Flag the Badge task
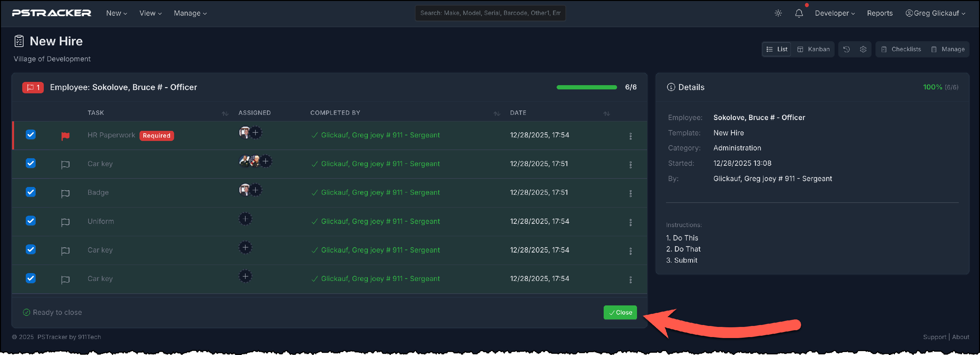This screenshot has width=980, height=355. point(65,193)
